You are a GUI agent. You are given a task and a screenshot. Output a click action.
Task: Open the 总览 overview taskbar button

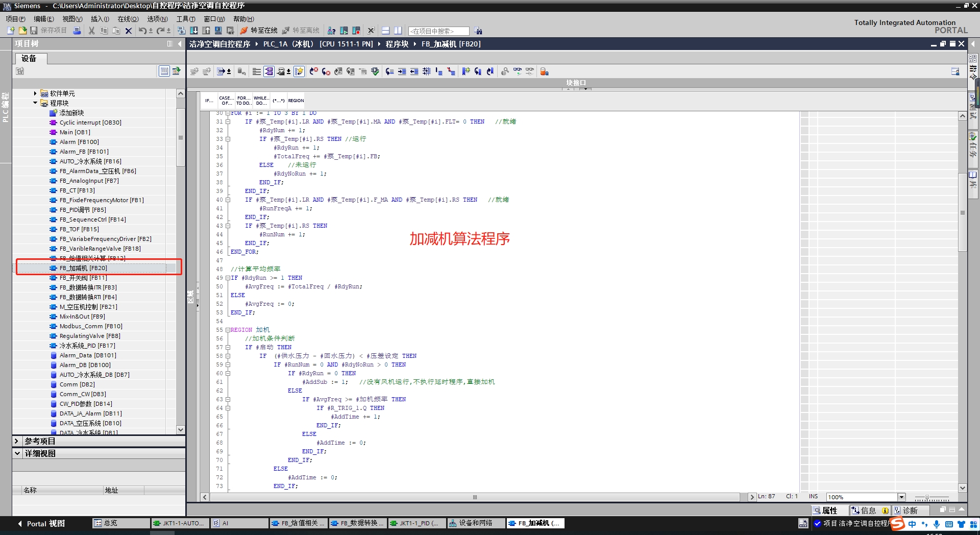coord(121,523)
